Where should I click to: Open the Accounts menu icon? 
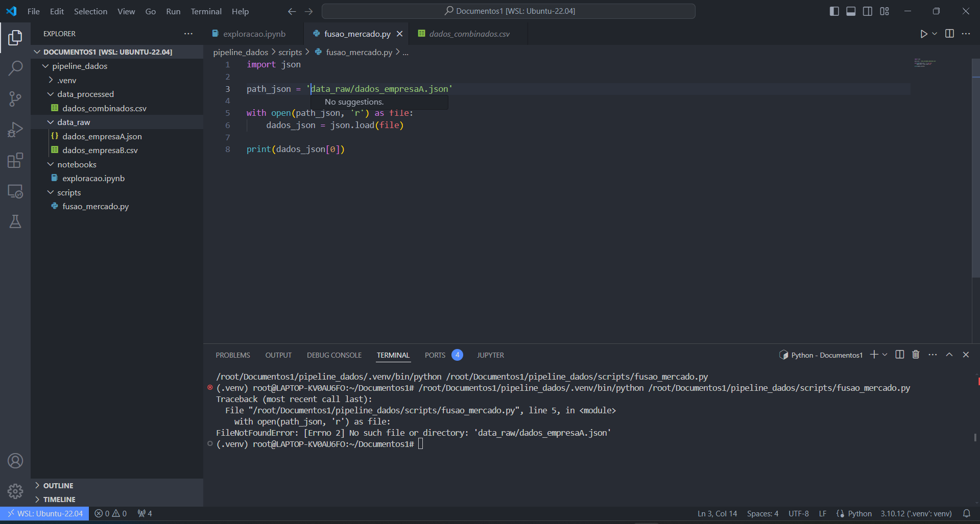point(15,461)
